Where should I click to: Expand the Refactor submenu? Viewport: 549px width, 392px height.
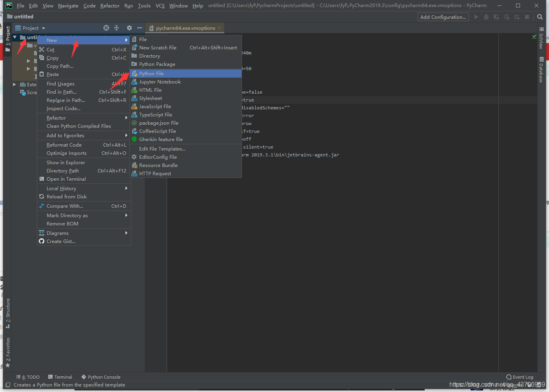83,118
